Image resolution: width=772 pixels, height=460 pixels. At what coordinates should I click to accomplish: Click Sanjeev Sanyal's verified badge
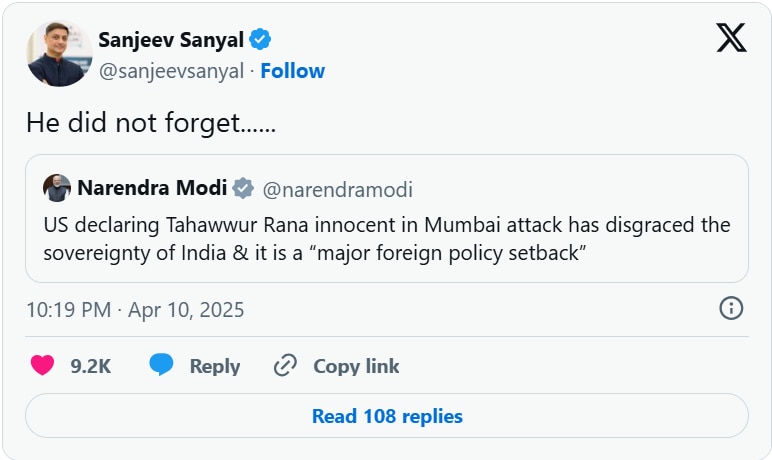pyautogui.click(x=261, y=40)
